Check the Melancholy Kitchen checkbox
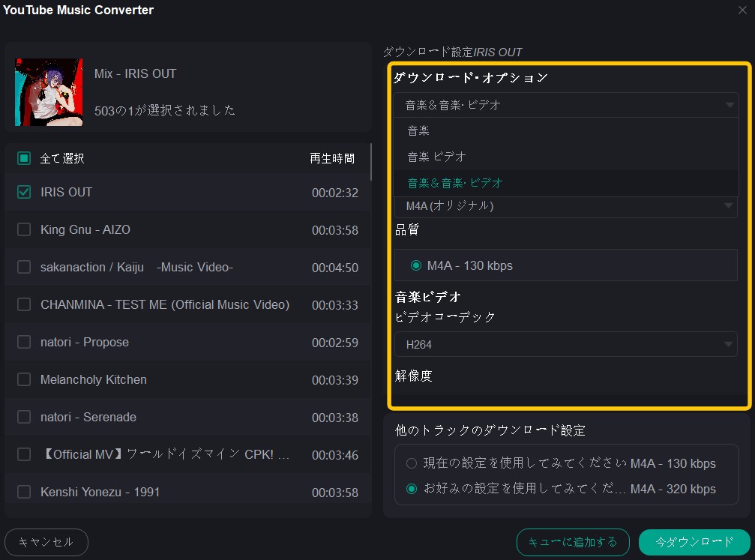 point(23,379)
